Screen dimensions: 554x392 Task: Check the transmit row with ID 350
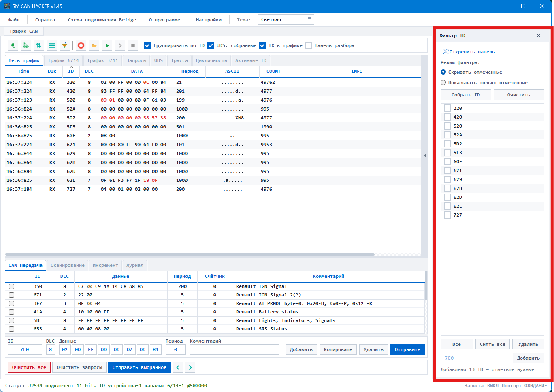11,286
